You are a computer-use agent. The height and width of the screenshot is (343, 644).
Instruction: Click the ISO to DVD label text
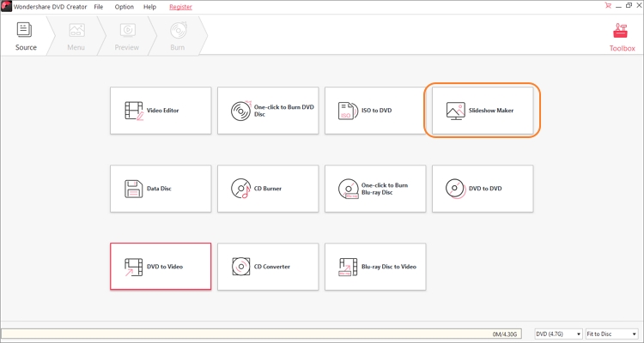(x=376, y=111)
